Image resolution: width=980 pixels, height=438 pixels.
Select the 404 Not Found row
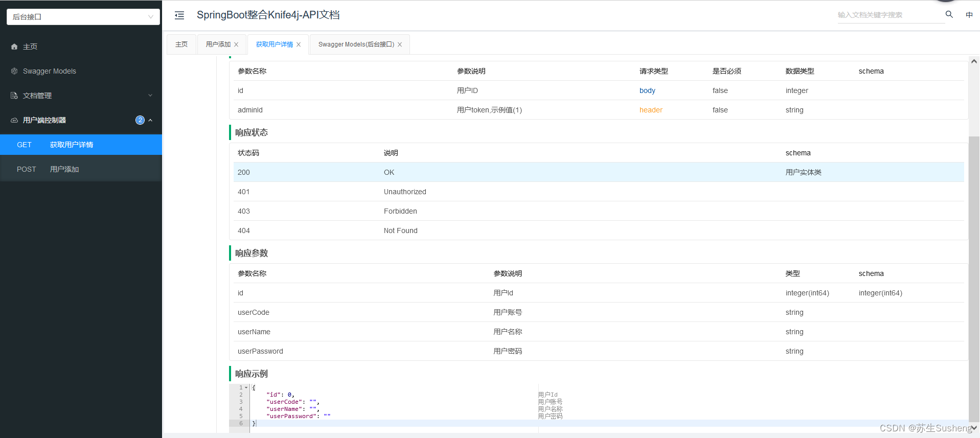[x=599, y=230]
